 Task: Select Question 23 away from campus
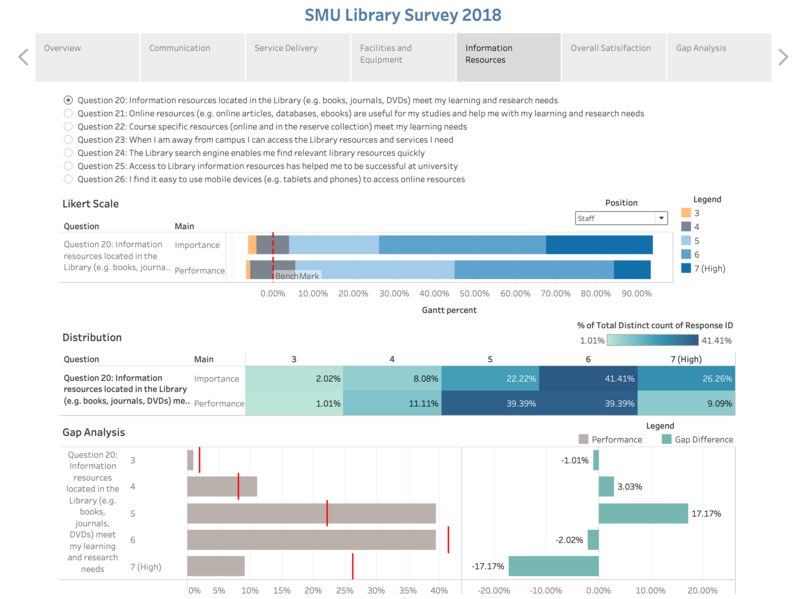click(x=68, y=140)
